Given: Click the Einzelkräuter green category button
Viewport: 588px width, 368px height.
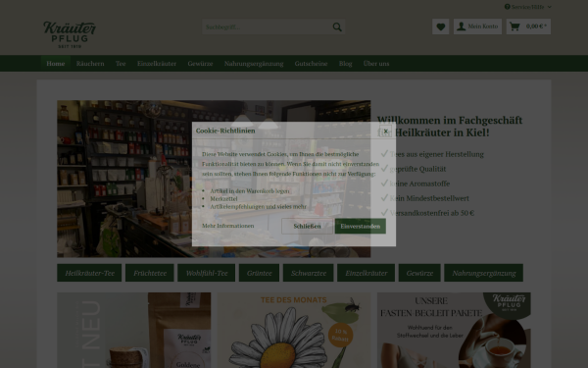Looking at the screenshot, I should tap(366, 273).
